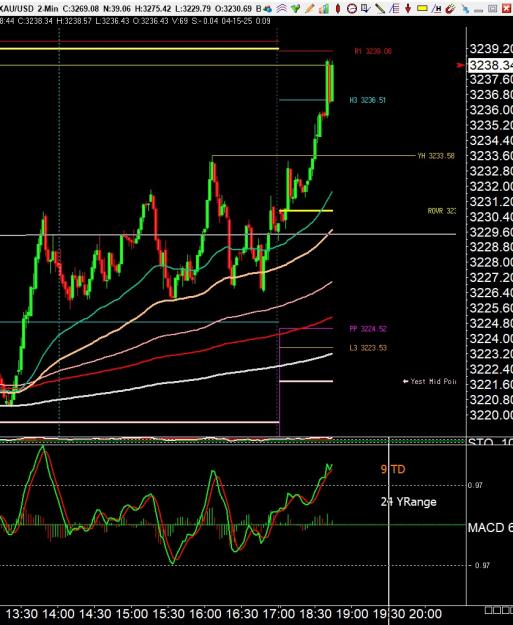Click the 9 TD orange label
The image size is (513, 625).
pos(393,469)
